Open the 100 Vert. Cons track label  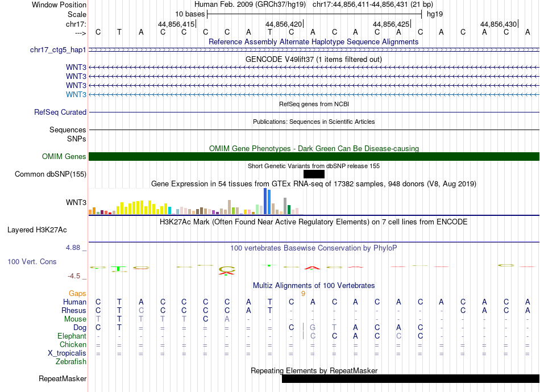pos(32,261)
